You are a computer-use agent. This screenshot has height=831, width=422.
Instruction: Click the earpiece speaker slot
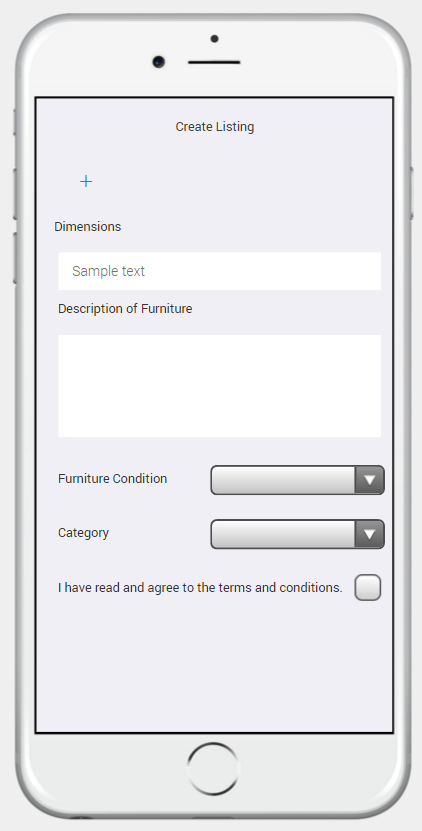point(214,62)
